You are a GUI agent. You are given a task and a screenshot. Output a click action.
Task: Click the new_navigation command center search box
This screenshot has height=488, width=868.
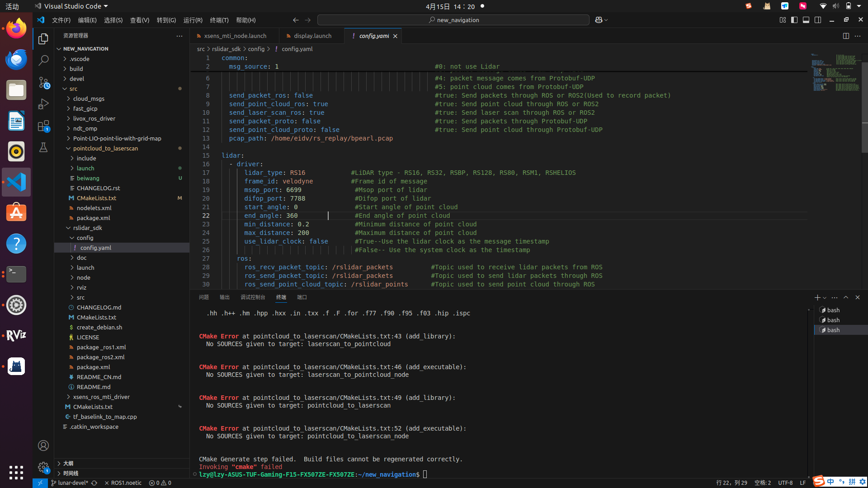pos(453,20)
